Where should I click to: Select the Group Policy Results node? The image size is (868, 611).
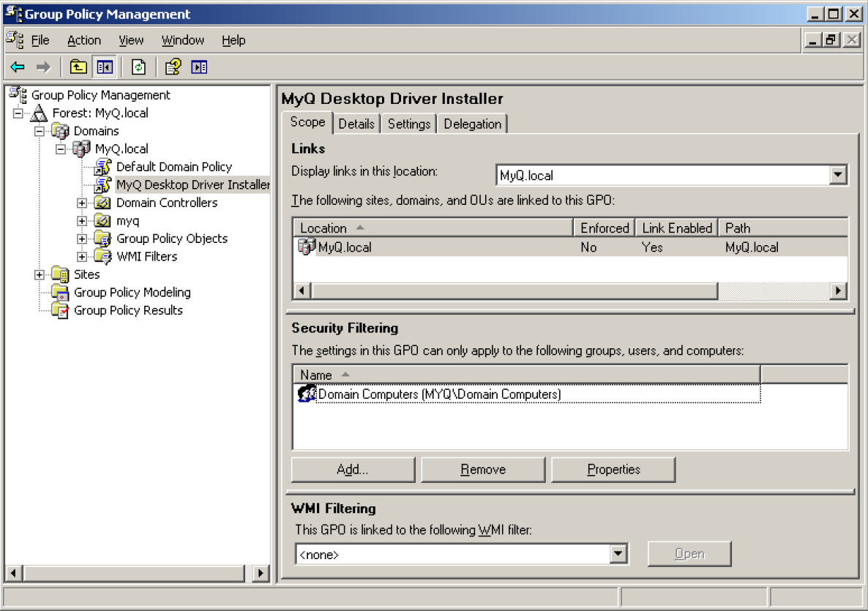(128, 310)
